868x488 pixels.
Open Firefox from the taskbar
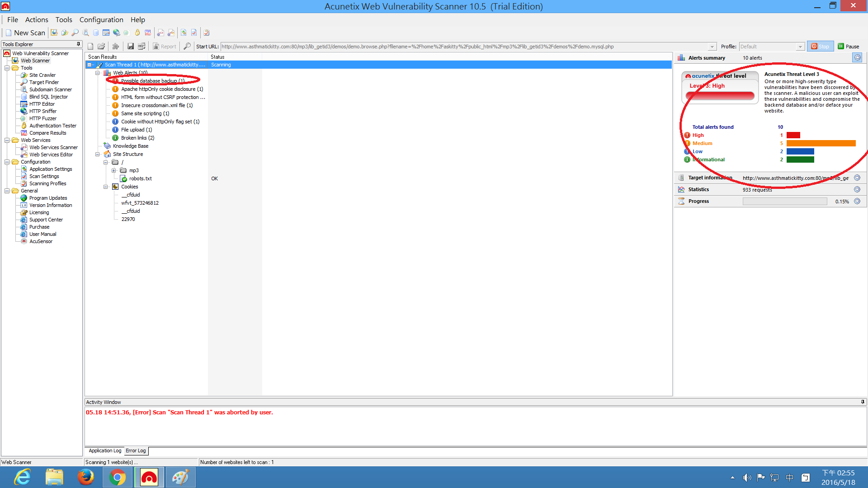point(85,477)
